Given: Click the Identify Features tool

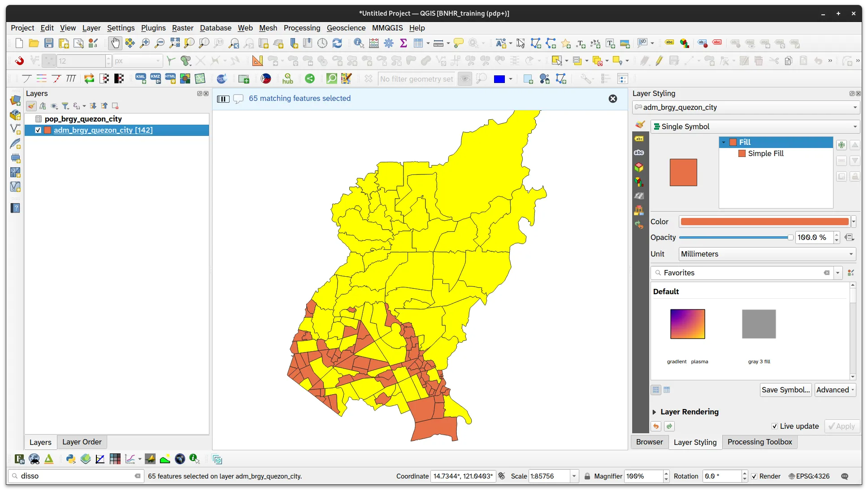Looking at the screenshot, I should coord(358,43).
